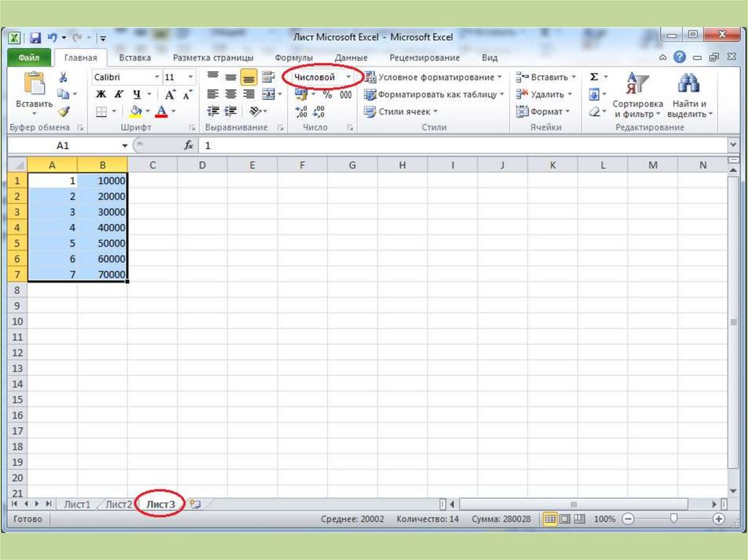Open the Числовой number format dropdown
748x560 pixels.
pos(348,77)
